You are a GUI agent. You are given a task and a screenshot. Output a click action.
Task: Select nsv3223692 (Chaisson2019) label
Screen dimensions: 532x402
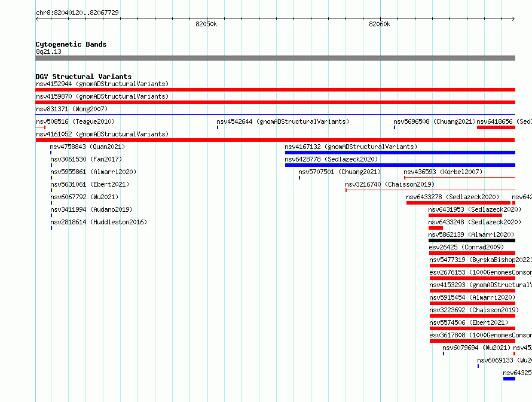coord(474,310)
